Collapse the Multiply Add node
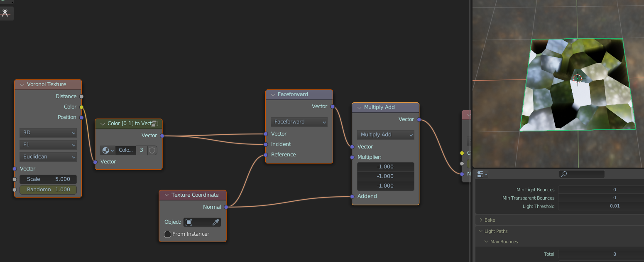Screen dimensions: 644x262 359,107
